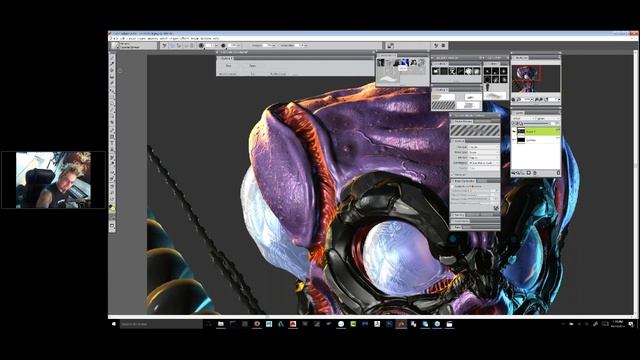640x360 pixels.
Task: Open the Layers menu
Action: [142, 38]
